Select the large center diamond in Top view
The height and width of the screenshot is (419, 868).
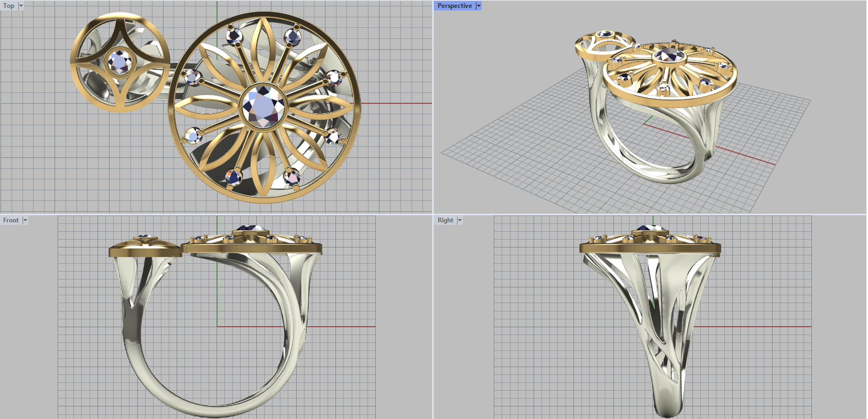263,106
